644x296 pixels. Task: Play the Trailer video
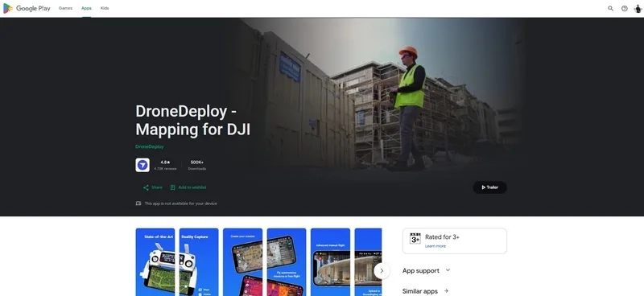(x=489, y=187)
